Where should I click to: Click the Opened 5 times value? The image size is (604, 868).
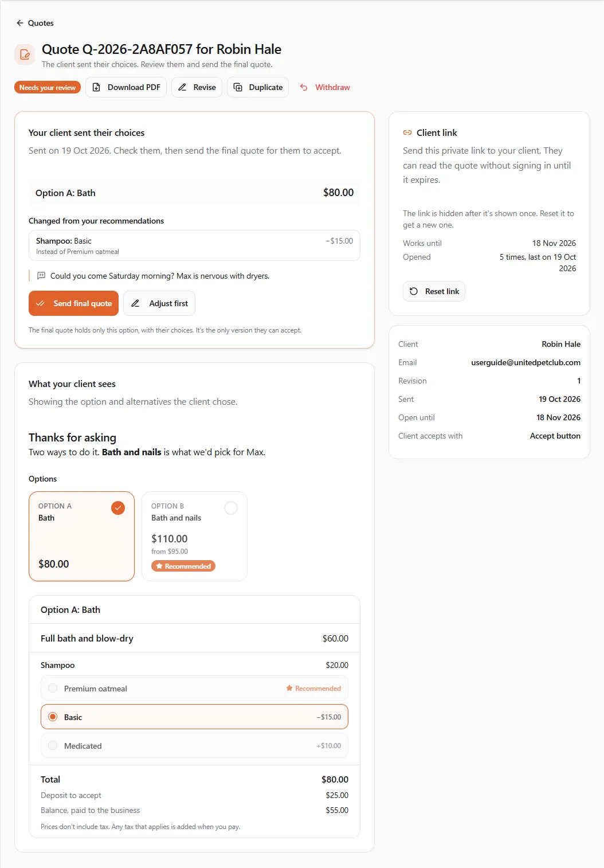pyautogui.click(x=538, y=263)
